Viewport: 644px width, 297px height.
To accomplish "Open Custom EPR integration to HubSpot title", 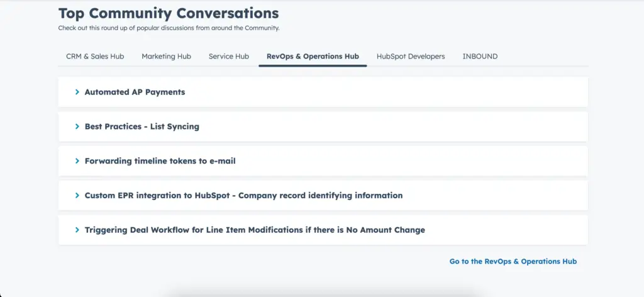I will (x=243, y=196).
